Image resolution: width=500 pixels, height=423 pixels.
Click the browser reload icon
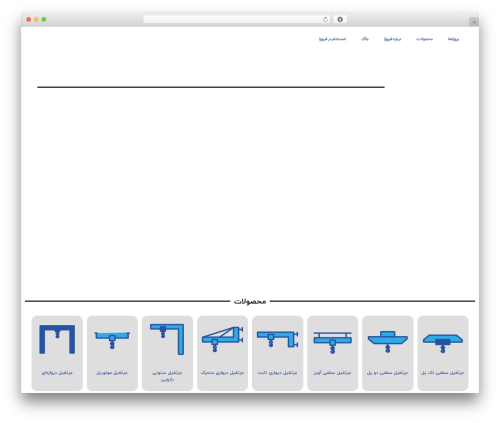[325, 20]
